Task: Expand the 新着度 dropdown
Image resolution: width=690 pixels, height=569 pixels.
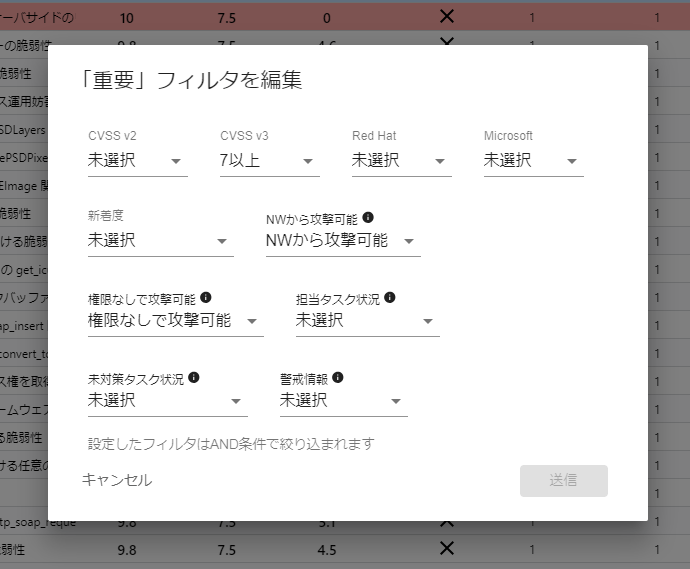Action: point(160,241)
